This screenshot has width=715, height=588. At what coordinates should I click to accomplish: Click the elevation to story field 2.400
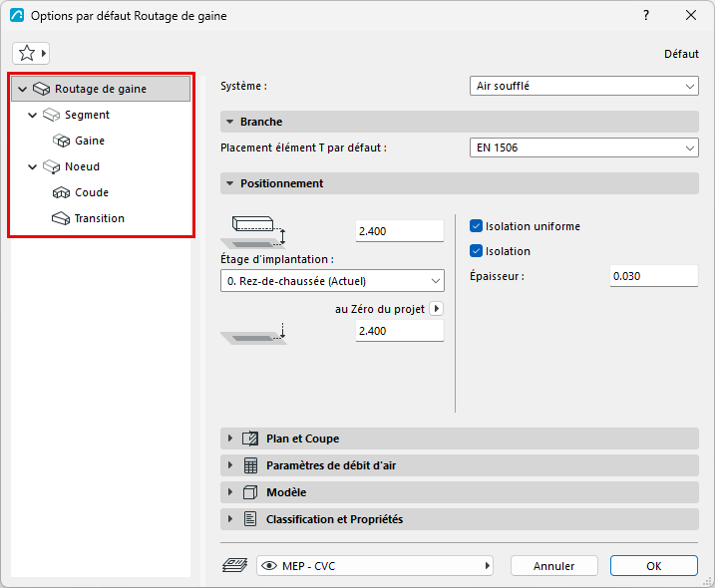(x=400, y=231)
